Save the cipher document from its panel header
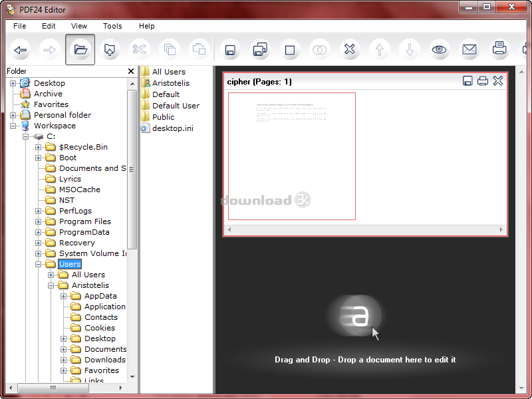The image size is (532, 399). (467, 80)
